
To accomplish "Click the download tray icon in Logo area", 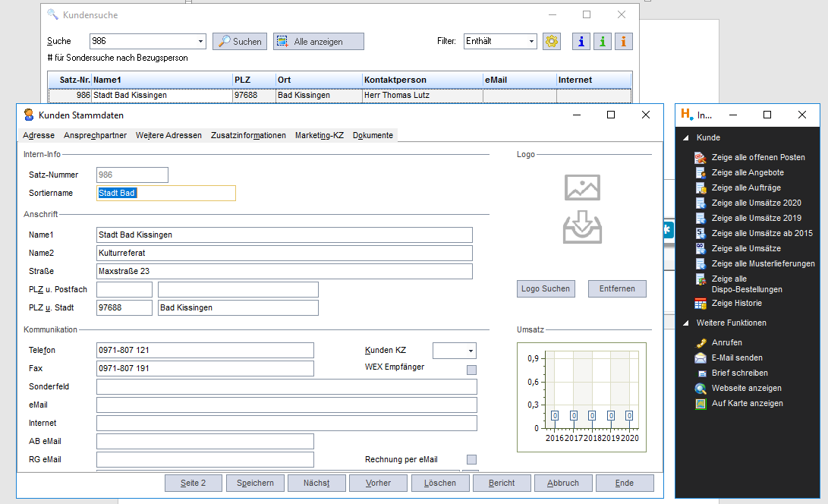I will click(x=582, y=227).
